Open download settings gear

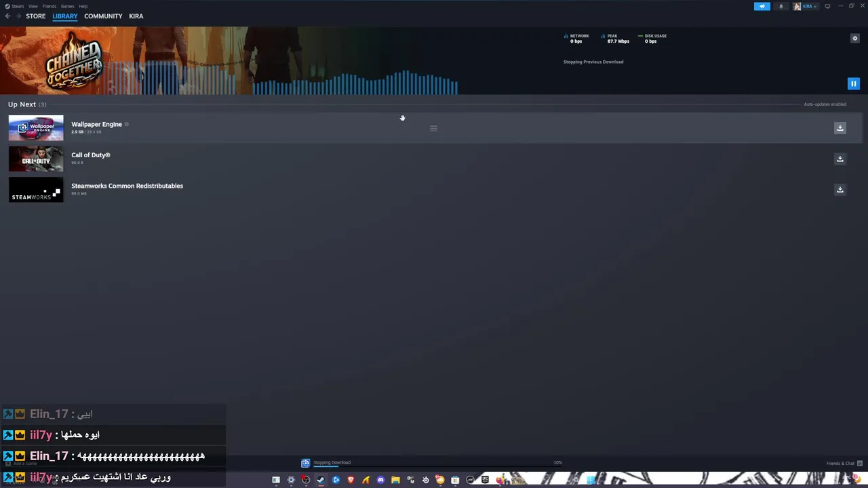(854, 38)
